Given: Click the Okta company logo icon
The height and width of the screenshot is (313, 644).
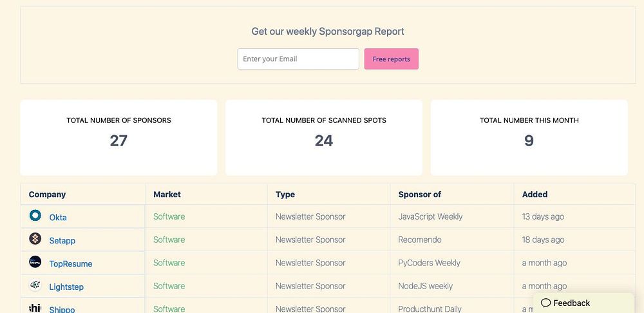Looking at the screenshot, I should pos(35,216).
